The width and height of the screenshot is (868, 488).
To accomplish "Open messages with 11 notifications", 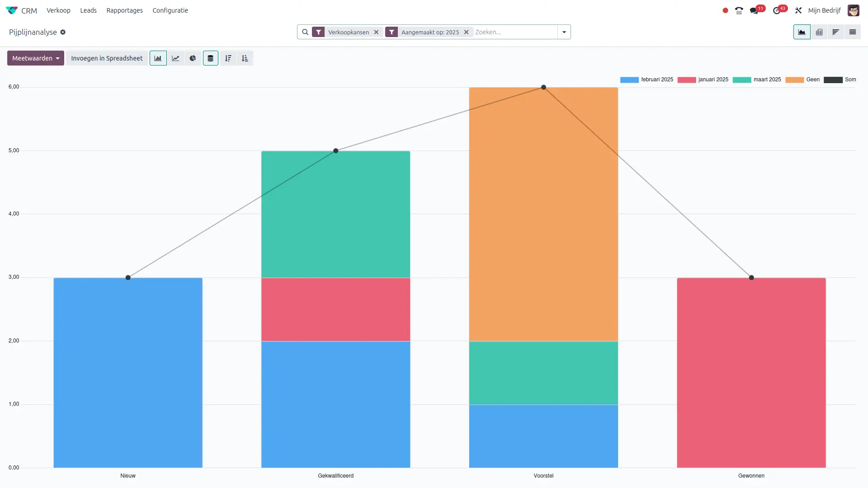I will tap(757, 10).
